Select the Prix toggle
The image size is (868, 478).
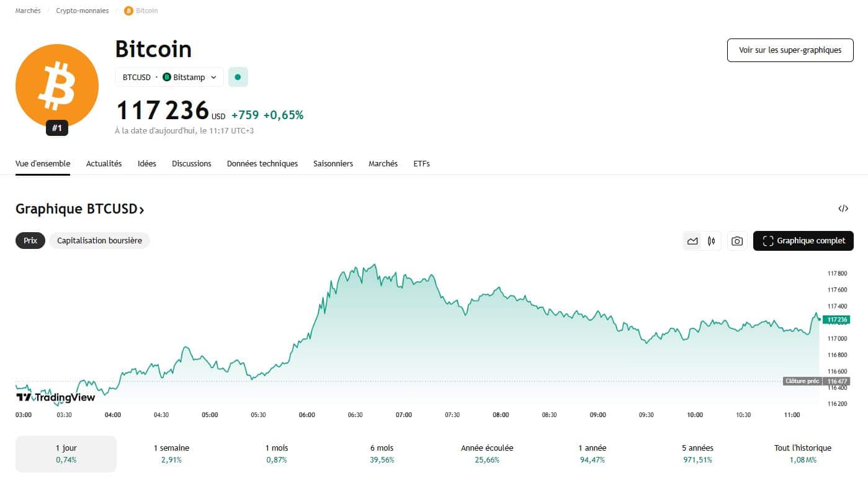pyautogui.click(x=30, y=240)
